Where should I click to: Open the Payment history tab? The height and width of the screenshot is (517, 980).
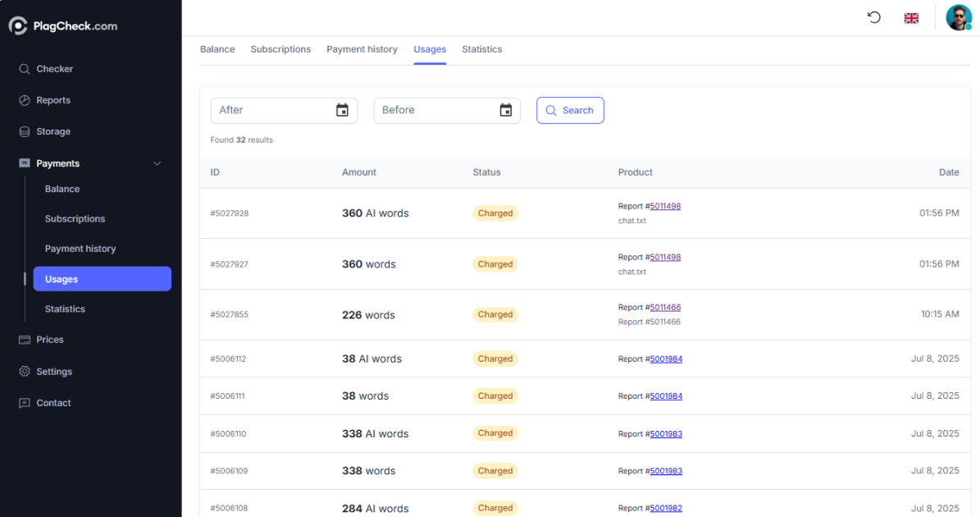tap(362, 49)
